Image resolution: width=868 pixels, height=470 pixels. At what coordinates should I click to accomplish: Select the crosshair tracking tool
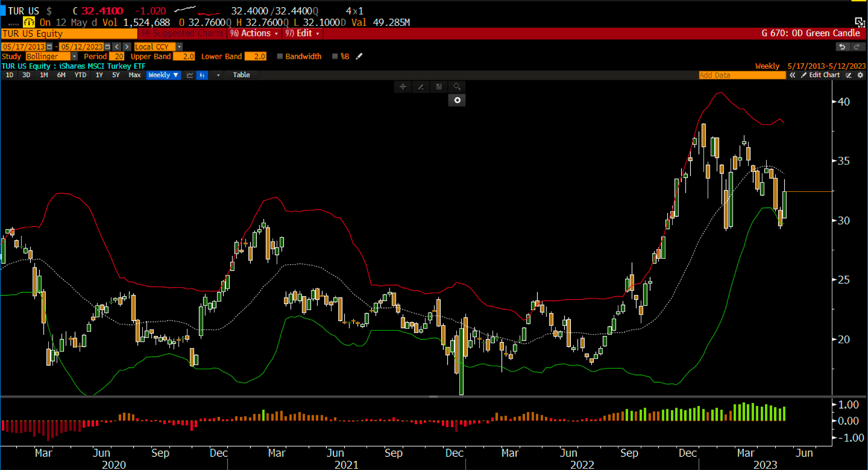tap(403, 87)
